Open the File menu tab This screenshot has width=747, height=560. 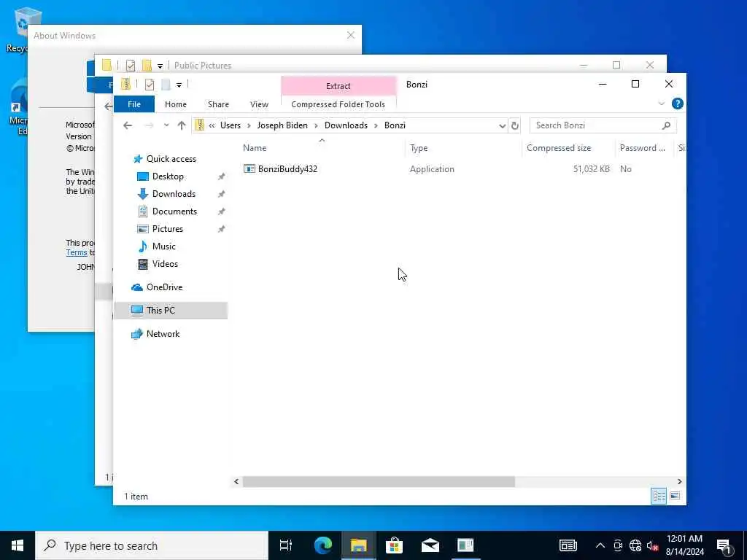pyautogui.click(x=134, y=104)
